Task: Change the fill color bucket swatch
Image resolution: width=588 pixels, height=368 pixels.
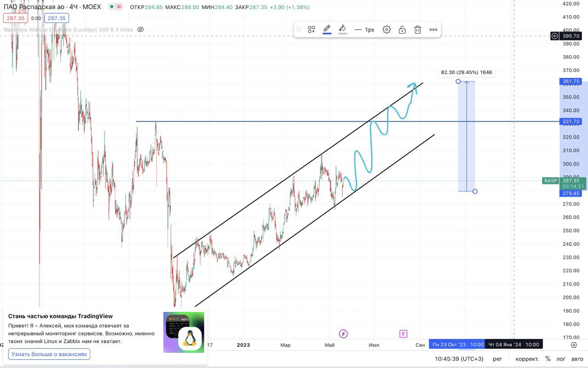Action: click(x=342, y=29)
